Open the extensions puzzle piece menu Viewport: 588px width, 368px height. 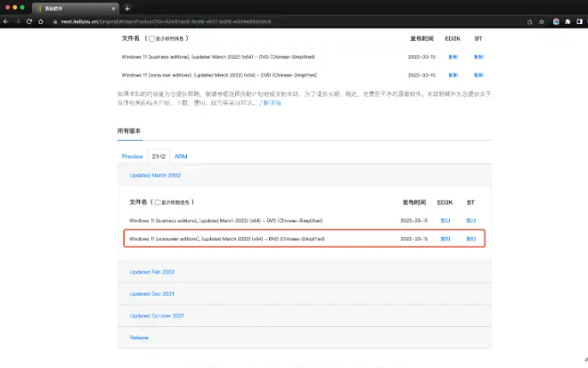point(568,21)
